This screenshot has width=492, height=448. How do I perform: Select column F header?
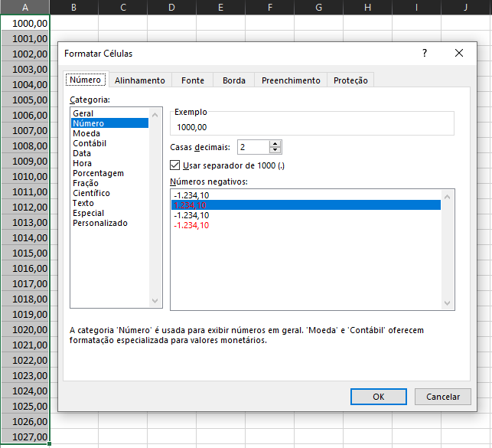point(270,7)
